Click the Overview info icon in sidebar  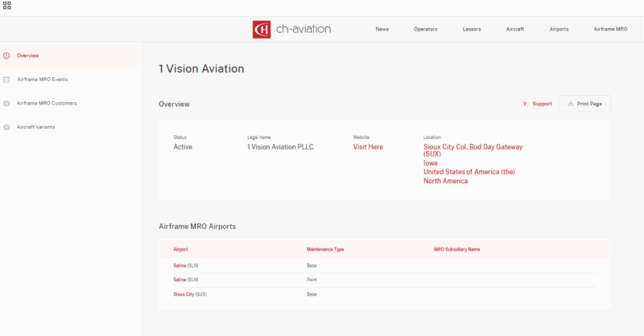7,55
